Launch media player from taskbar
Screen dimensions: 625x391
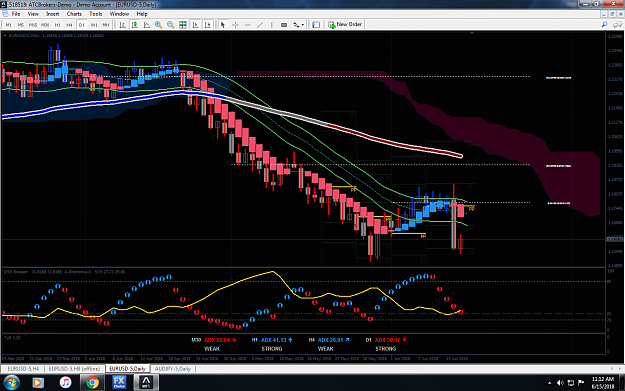click(x=38, y=383)
